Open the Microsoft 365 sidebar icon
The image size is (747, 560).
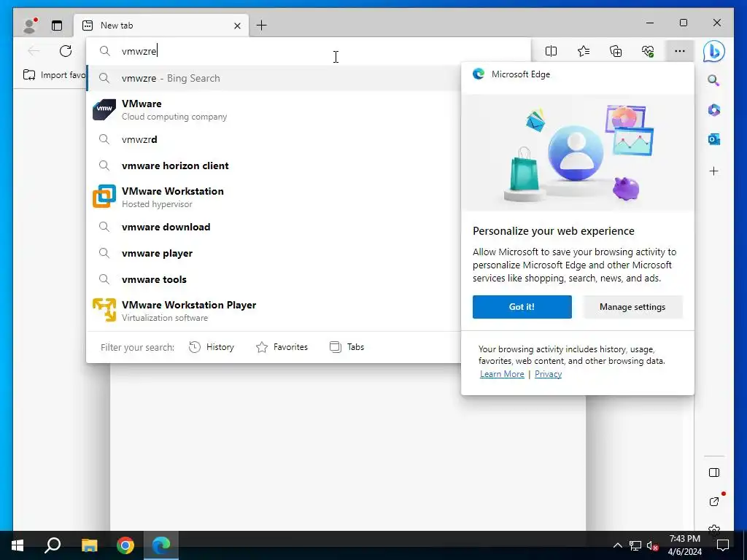tap(713, 110)
